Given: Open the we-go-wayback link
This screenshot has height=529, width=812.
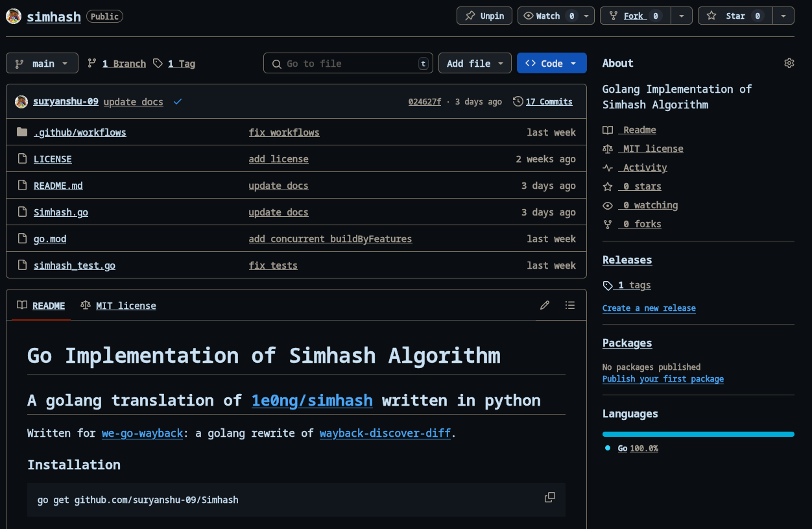Looking at the screenshot, I should coord(142,433).
